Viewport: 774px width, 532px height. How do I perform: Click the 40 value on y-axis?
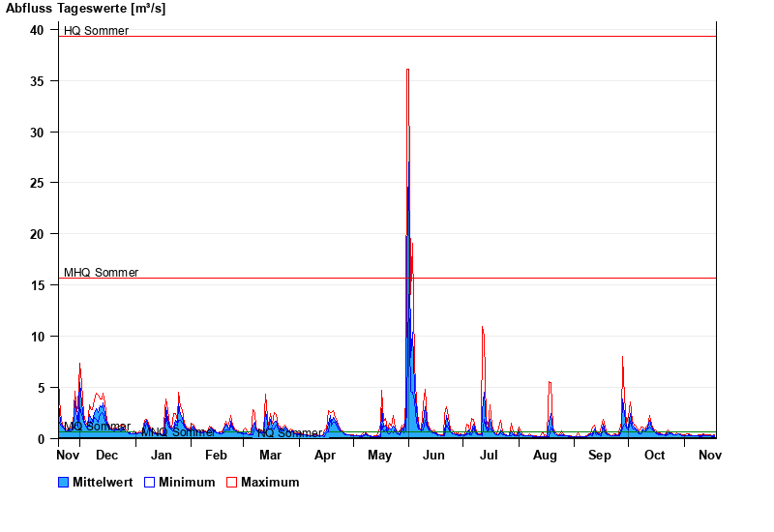click(37, 30)
